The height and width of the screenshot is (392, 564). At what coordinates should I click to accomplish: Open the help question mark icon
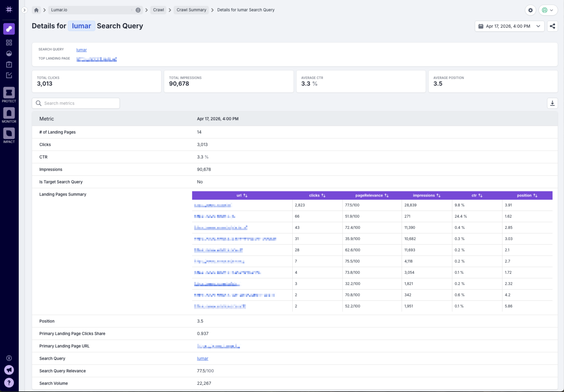9,383
